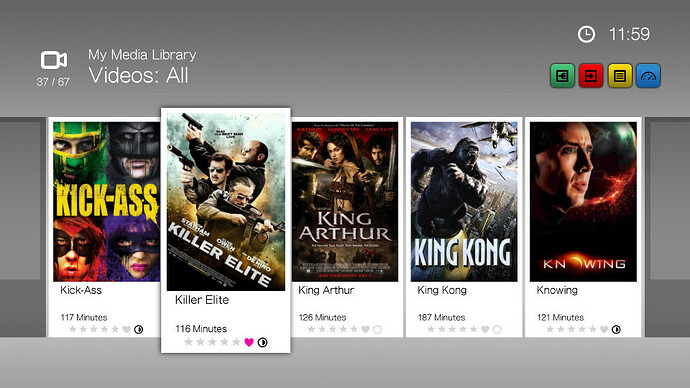Image resolution: width=690 pixels, height=388 pixels.
Task: Toggle the watched status icon on Knowing
Action: [x=616, y=329]
